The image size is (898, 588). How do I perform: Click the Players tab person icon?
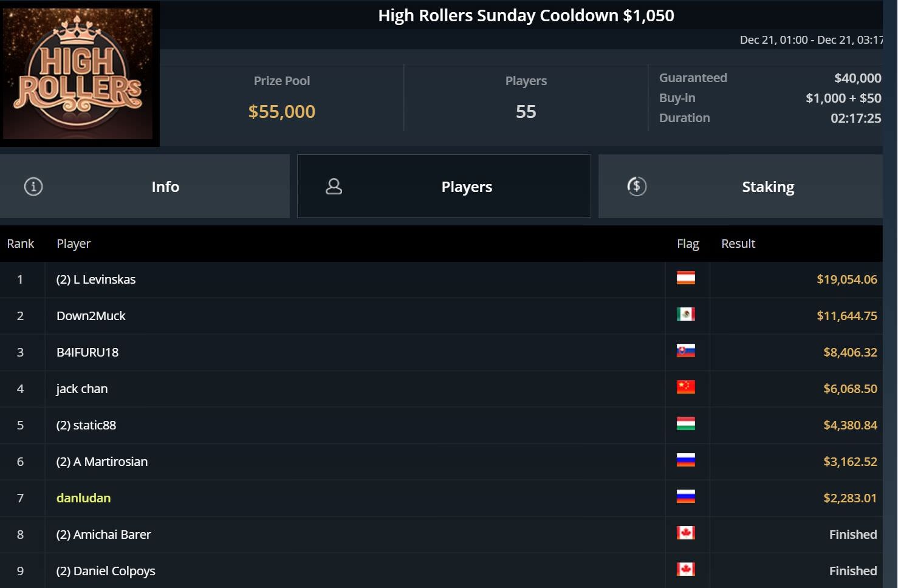[x=334, y=186]
